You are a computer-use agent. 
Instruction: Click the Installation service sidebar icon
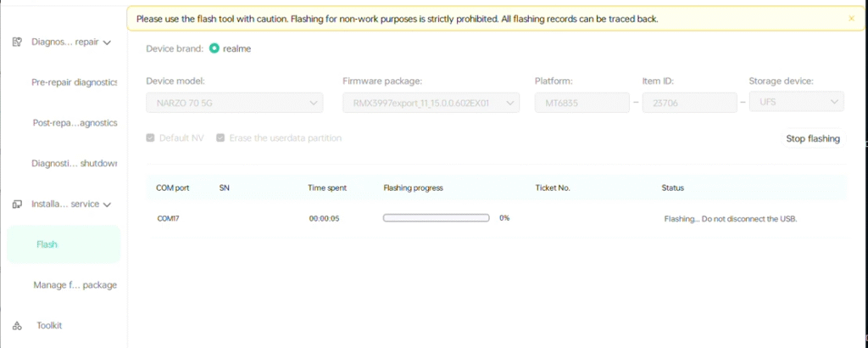tap(17, 204)
